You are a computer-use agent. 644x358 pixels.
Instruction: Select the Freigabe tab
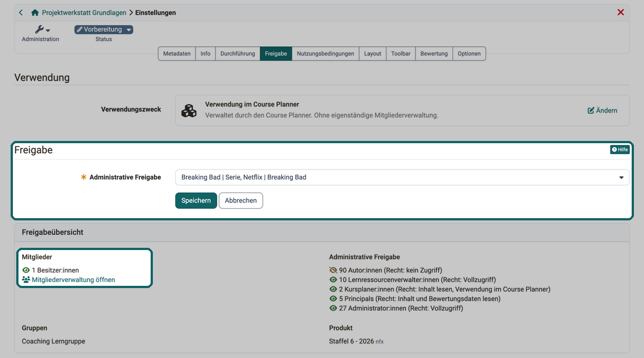pyautogui.click(x=276, y=54)
